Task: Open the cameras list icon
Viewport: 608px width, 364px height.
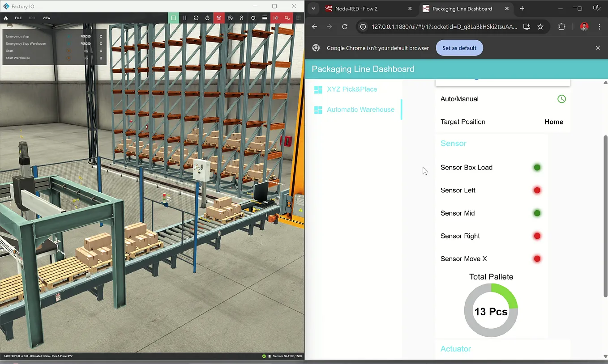Action: pyautogui.click(x=265, y=18)
